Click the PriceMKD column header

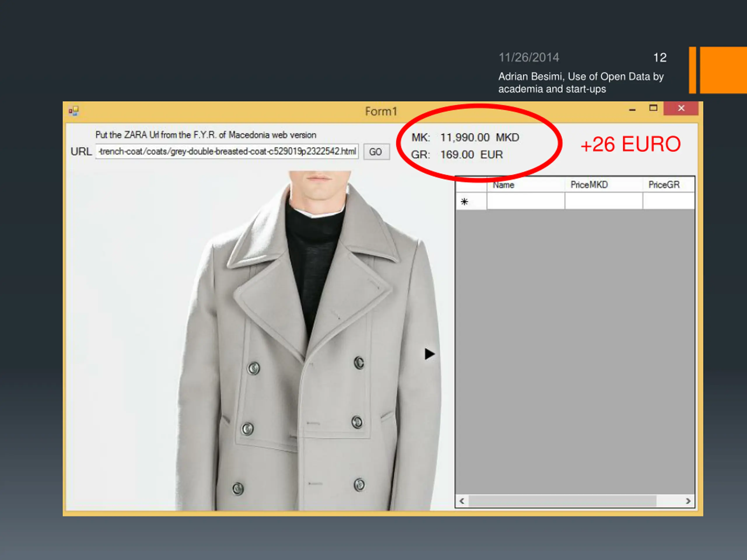point(603,185)
